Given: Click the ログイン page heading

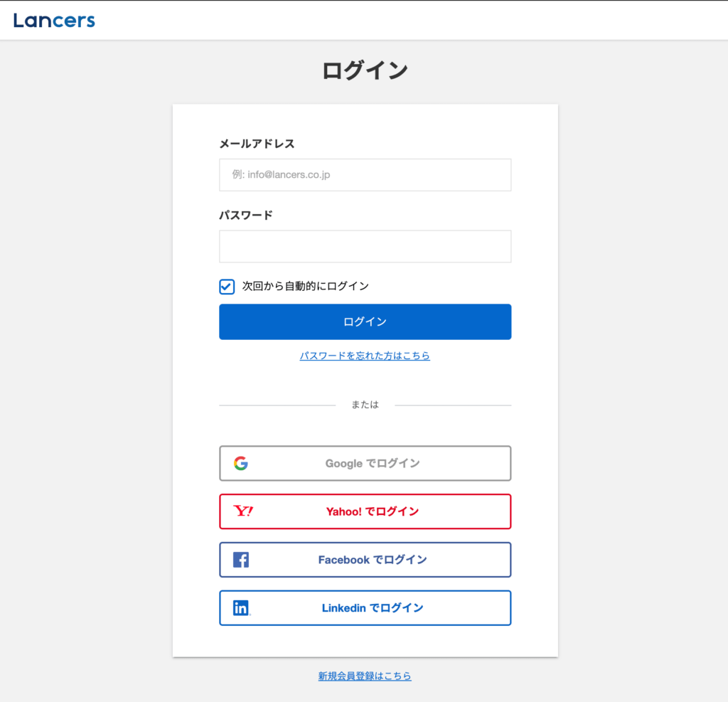Looking at the screenshot, I should pos(365,70).
